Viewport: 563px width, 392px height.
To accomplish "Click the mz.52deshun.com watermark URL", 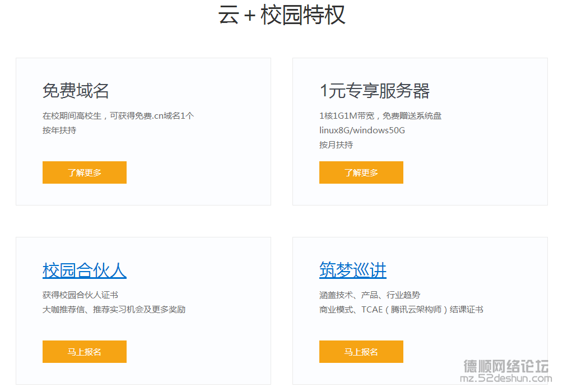I will point(506,379).
